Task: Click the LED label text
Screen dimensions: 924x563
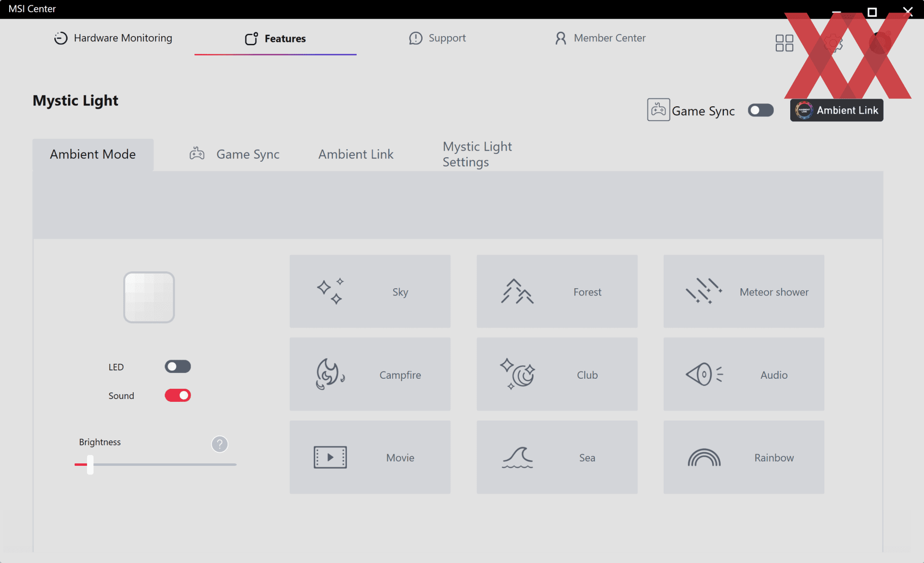Action: click(x=116, y=367)
